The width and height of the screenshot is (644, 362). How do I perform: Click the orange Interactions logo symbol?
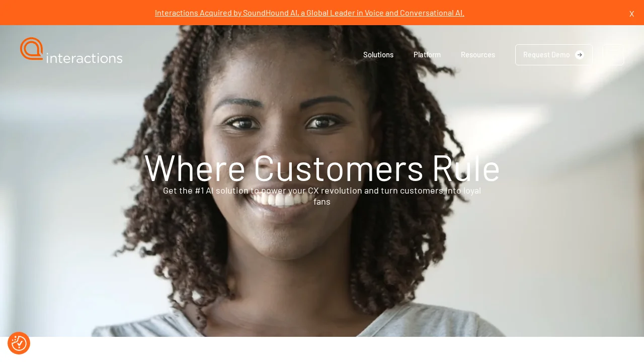point(32,49)
